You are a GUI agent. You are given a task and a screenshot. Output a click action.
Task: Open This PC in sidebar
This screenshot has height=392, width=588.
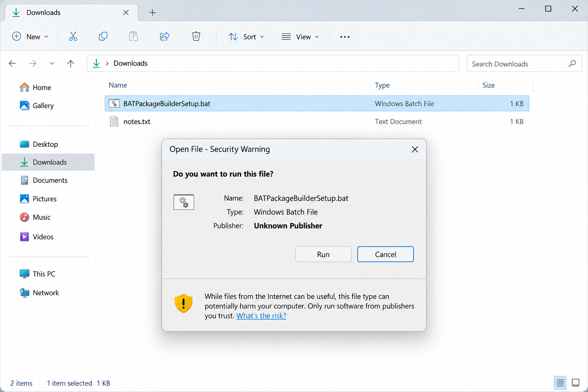(44, 274)
